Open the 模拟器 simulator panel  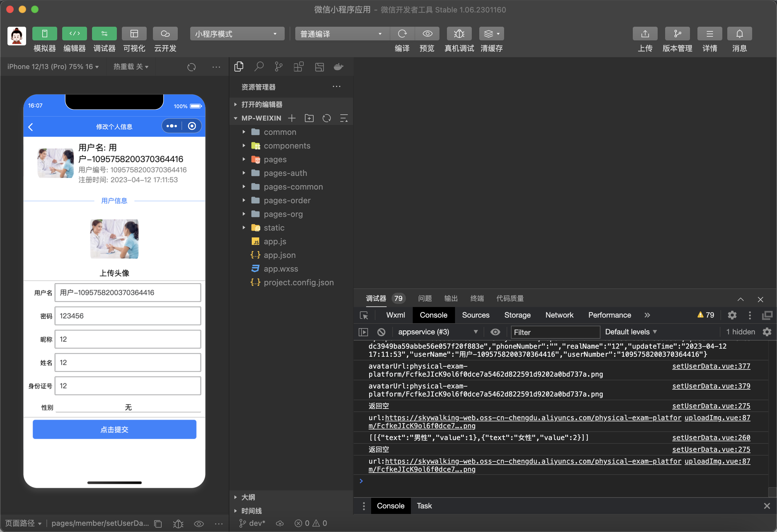pos(44,34)
